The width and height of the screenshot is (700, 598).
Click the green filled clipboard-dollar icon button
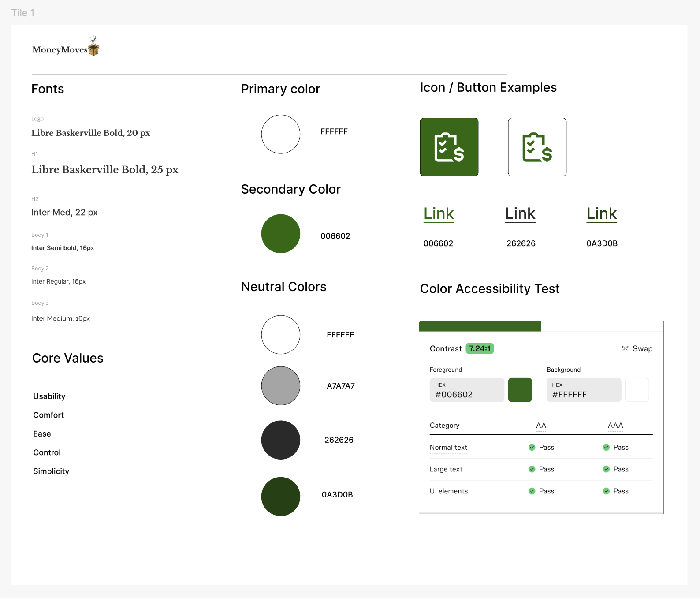tap(449, 147)
